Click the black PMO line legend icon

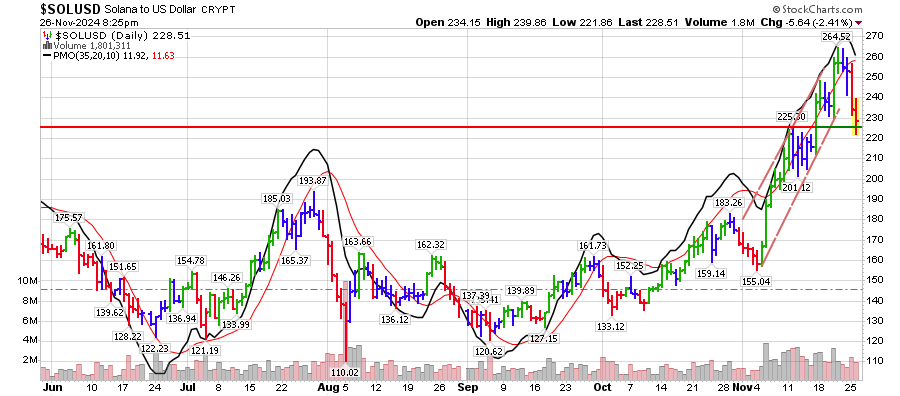pyautogui.click(x=47, y=56)
